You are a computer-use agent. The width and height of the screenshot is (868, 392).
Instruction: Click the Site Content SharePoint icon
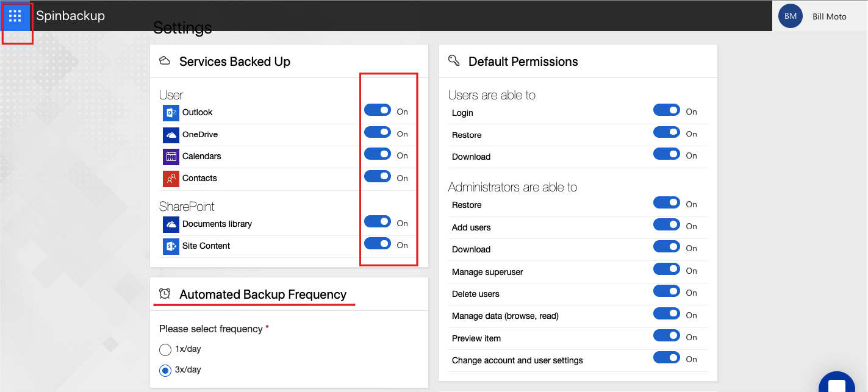pos(171,246)
